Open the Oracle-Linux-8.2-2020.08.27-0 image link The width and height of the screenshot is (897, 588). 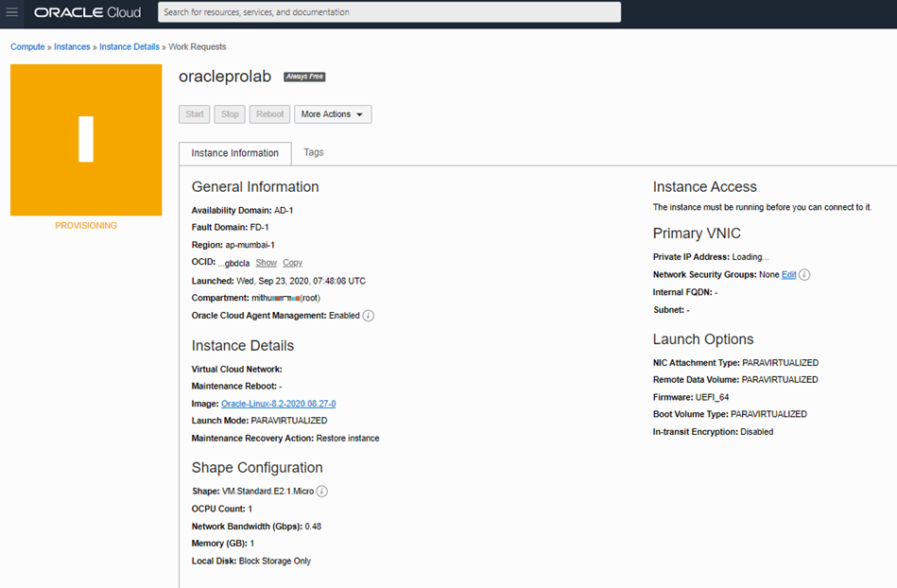[279, 404]
